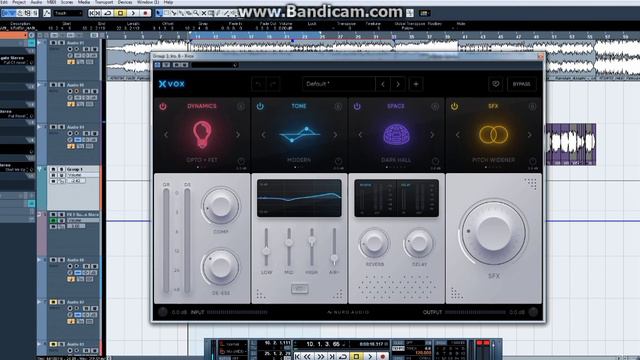The height and width of the screenshot is (360, 640).
Task: Open the Project menu
Action: click(19, 2)
